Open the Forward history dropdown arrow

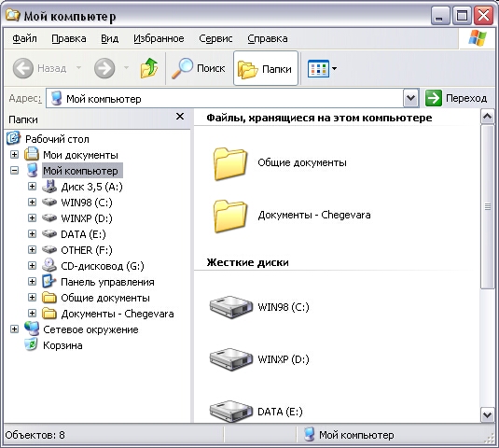click(126, 67)
